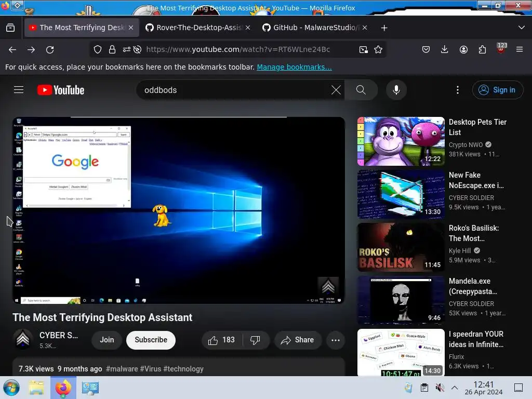Screen dimensions: 532x399
Task: Open YouTube guide hamburger menu
Action: [x=19, y=90]
